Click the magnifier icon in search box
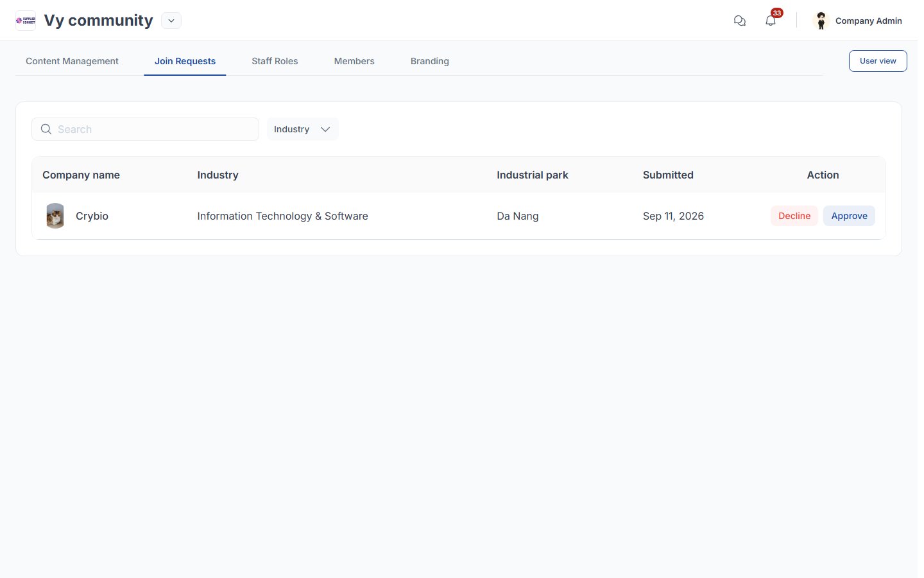The image size is (924, 578). click(46, 129)
